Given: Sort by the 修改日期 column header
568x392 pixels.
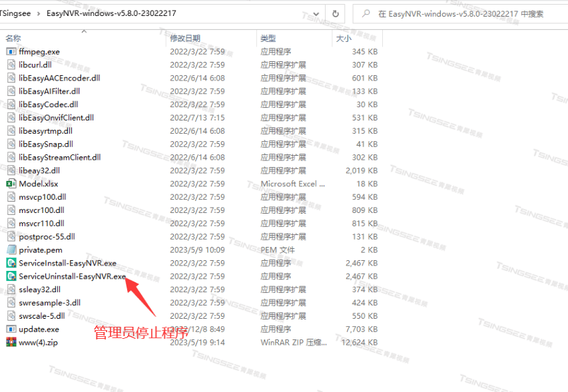Looking at the screenshot, I should click(185, 38).
